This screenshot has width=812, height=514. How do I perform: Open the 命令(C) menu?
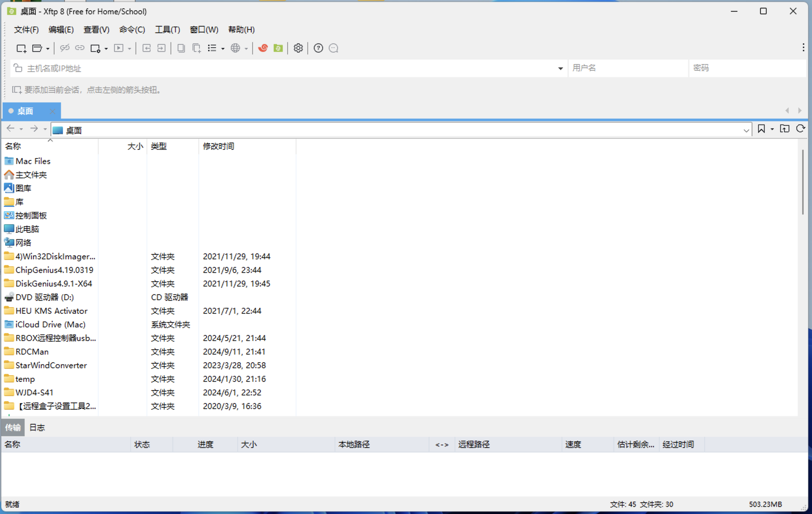click(132, 30)
